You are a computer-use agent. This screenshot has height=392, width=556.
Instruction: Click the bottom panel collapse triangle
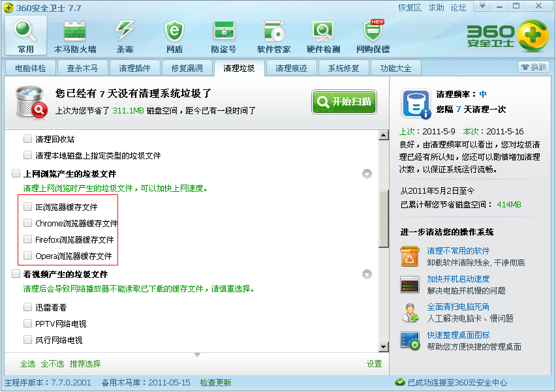[198, 355]
